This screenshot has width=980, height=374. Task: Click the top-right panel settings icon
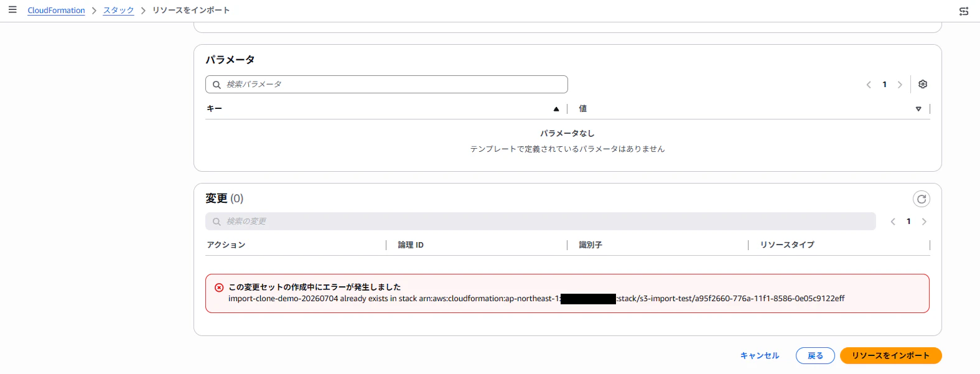pyautogui.click(x=964, y=11)
